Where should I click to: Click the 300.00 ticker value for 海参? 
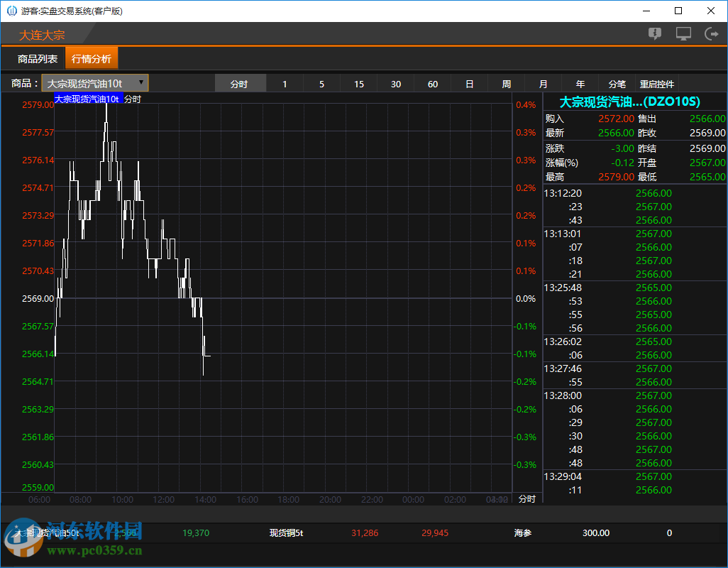pyautogui.click(x=596, y=533)
